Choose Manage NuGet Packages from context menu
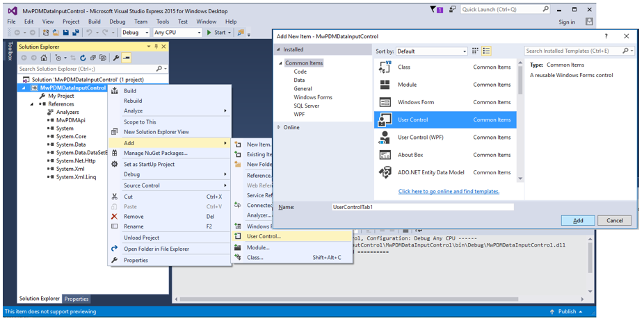 coord(169,153)
